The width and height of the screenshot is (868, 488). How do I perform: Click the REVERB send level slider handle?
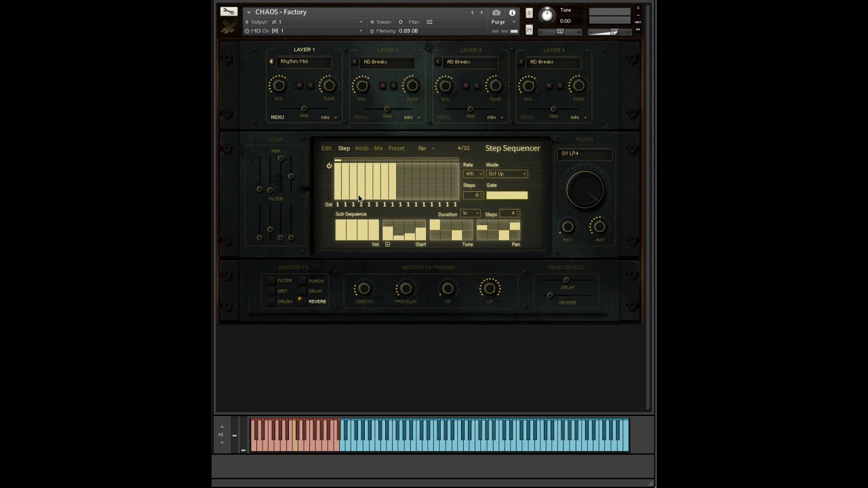tap(550, 296)
